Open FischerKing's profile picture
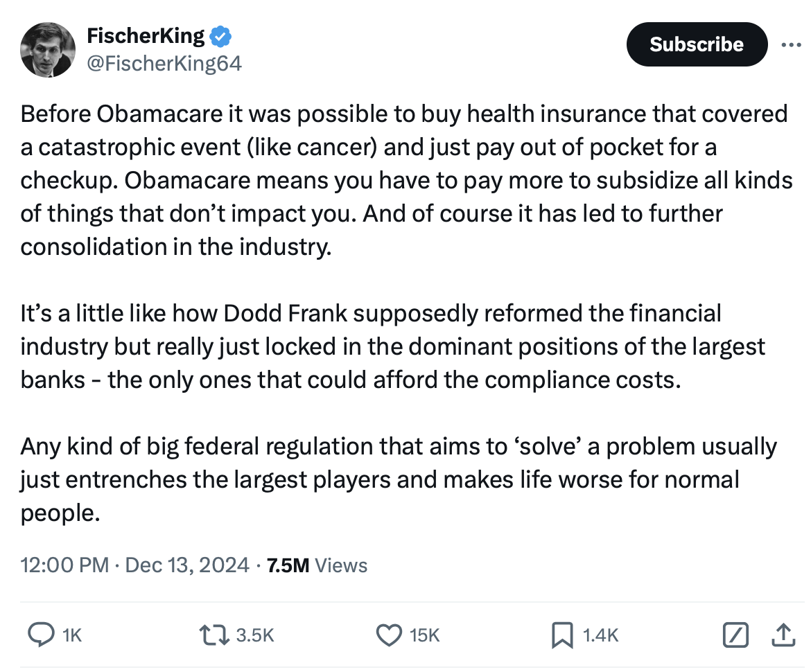 (x=47, y=49)
